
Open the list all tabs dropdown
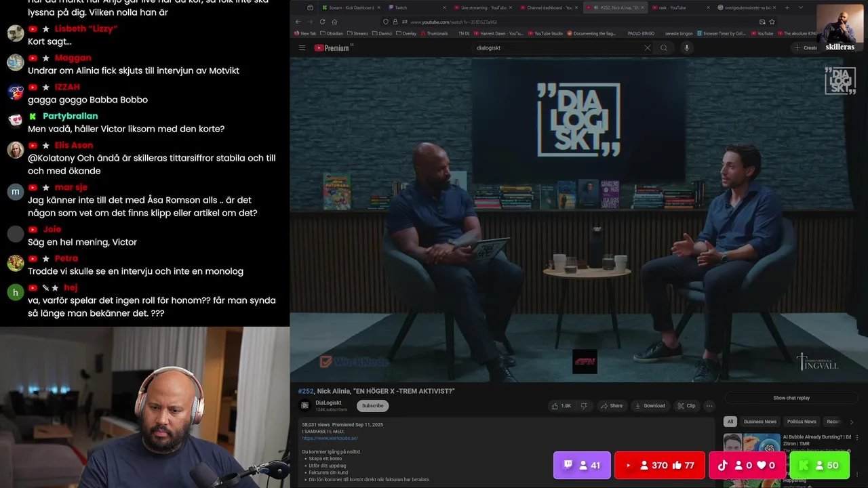801,7
